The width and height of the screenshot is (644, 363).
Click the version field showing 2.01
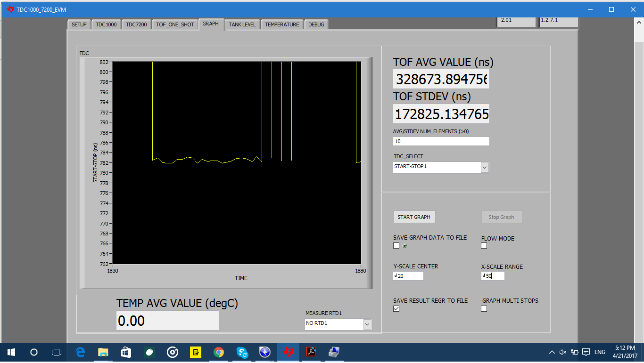pyautogui.click(x=517, y=21)
